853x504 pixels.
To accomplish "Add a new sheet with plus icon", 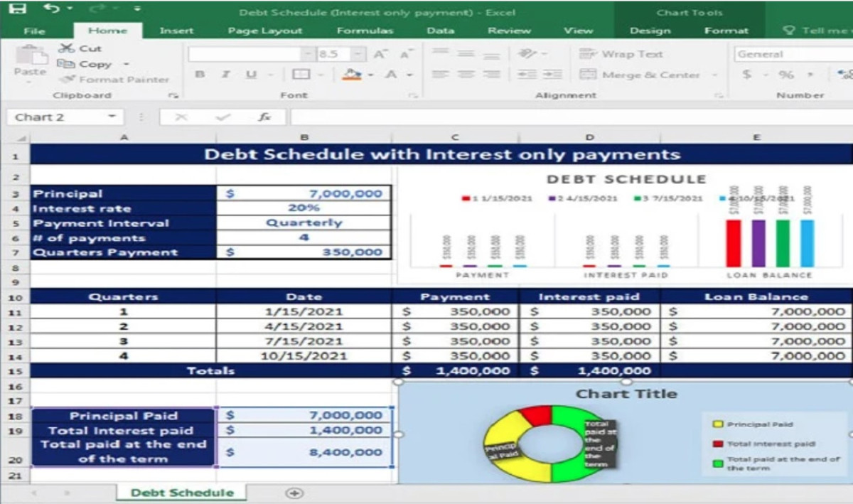I will (294, 493).
